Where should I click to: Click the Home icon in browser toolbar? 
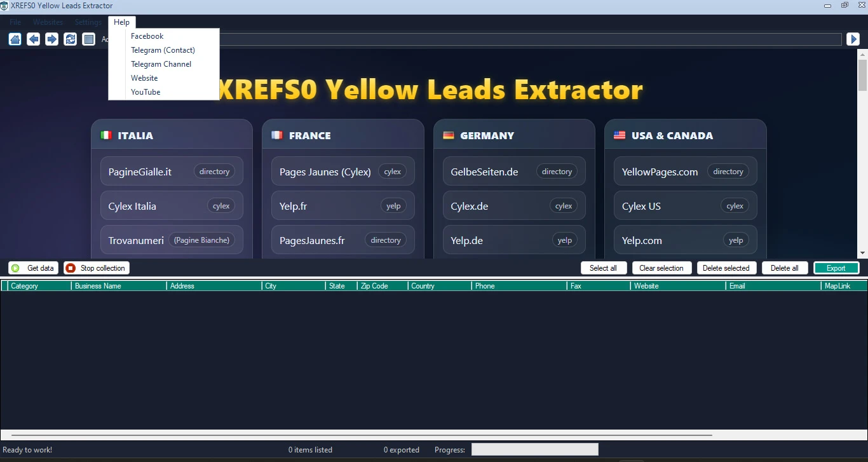coord(15,39)
